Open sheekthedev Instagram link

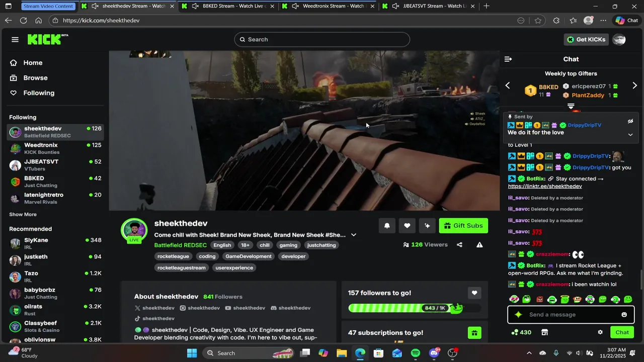[x=200, y=308]
